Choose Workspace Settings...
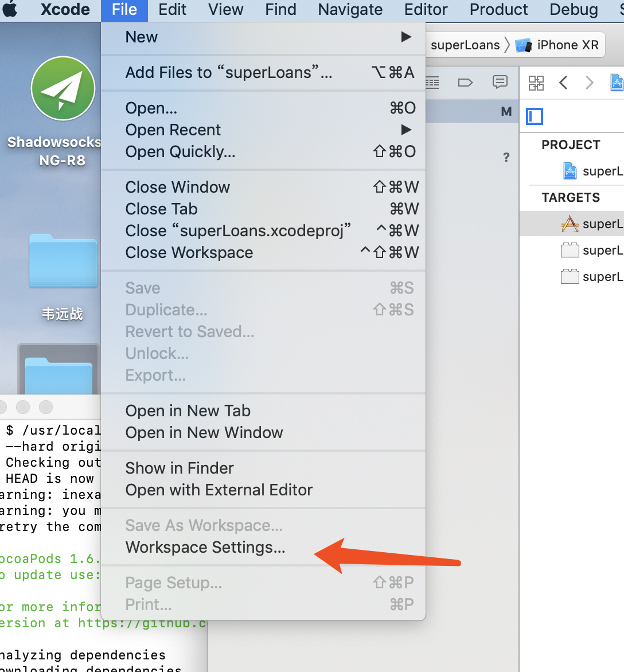 (x=263, y=548)
